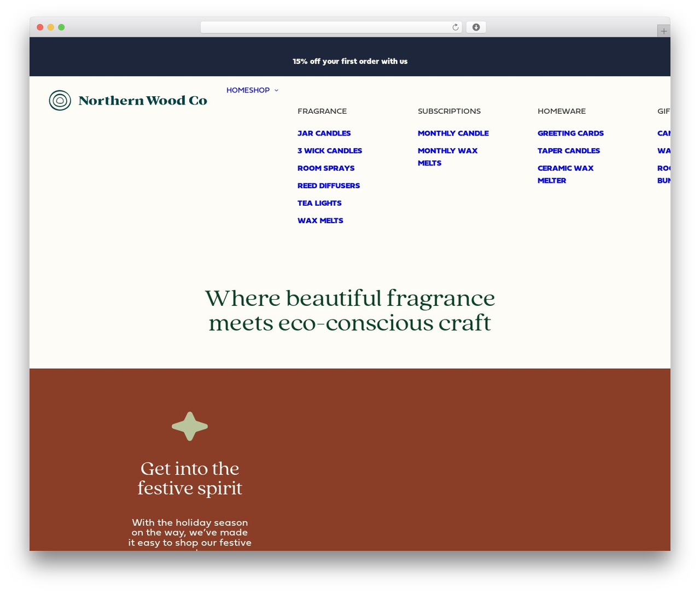
Task: Expand the Shop menu chevron
Action: click(276, 90)
